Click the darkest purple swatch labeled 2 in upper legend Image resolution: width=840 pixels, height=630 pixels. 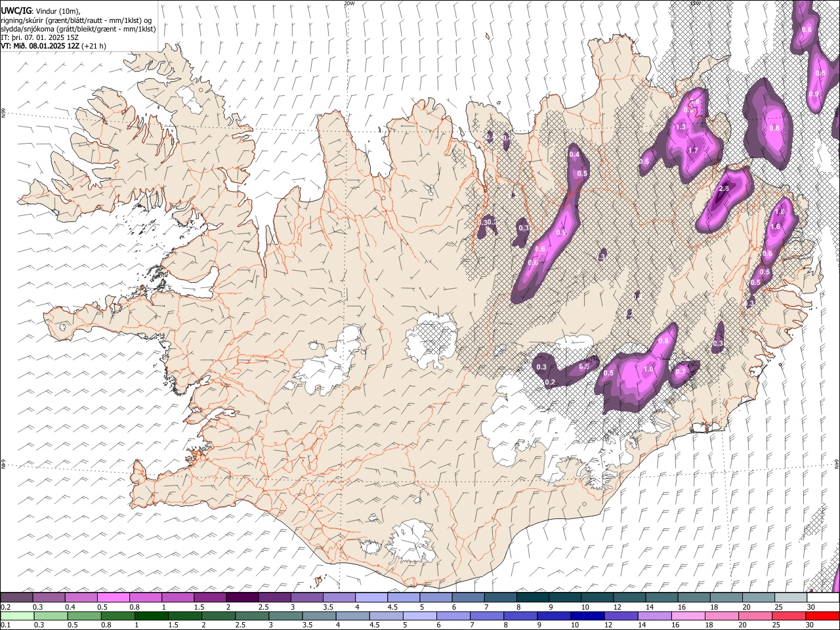click(242, 598)
